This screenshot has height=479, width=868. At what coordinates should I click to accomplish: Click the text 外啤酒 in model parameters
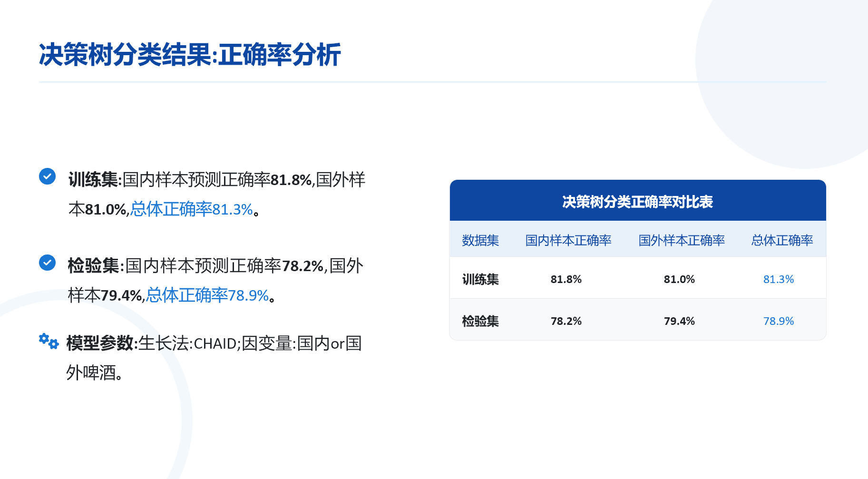(x=91, y=373)
